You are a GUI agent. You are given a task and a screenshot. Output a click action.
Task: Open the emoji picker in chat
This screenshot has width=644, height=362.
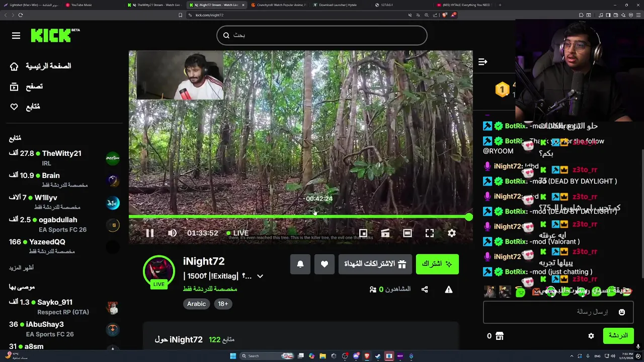[622, 312]
